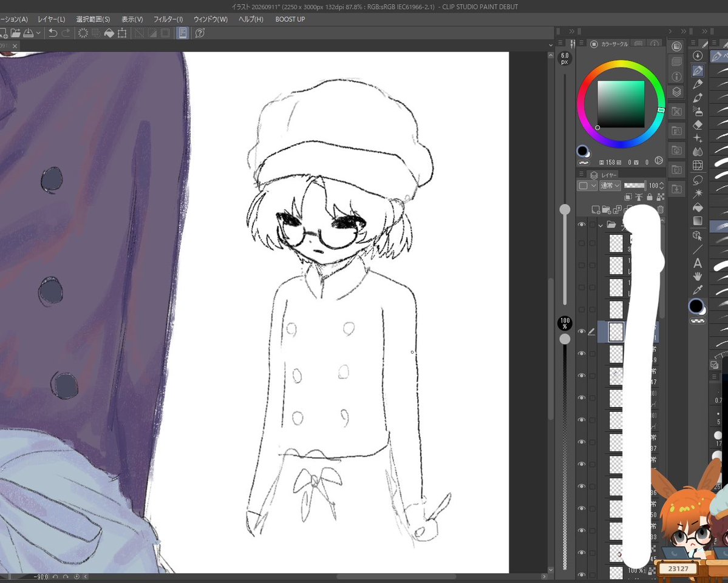Toggle clip to layer below
Image resolution: width=728 pixels, height=583 pixels.
[x=628, y=197]
